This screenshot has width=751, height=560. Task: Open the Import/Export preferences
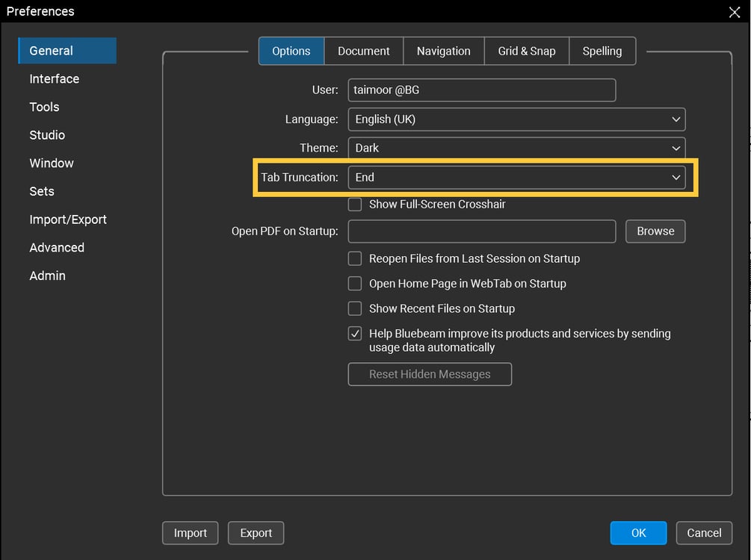68,219
